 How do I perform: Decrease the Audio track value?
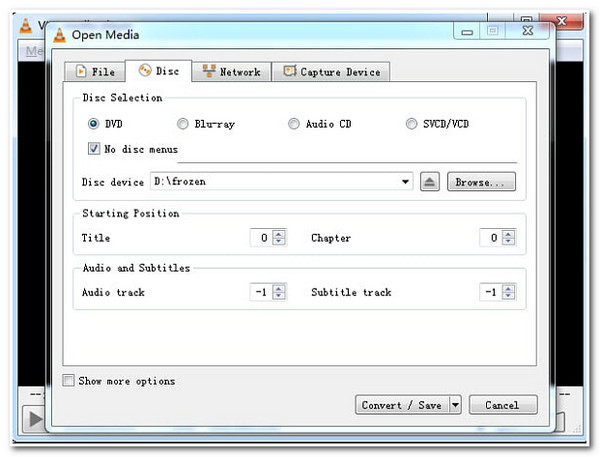coord(279,296)
